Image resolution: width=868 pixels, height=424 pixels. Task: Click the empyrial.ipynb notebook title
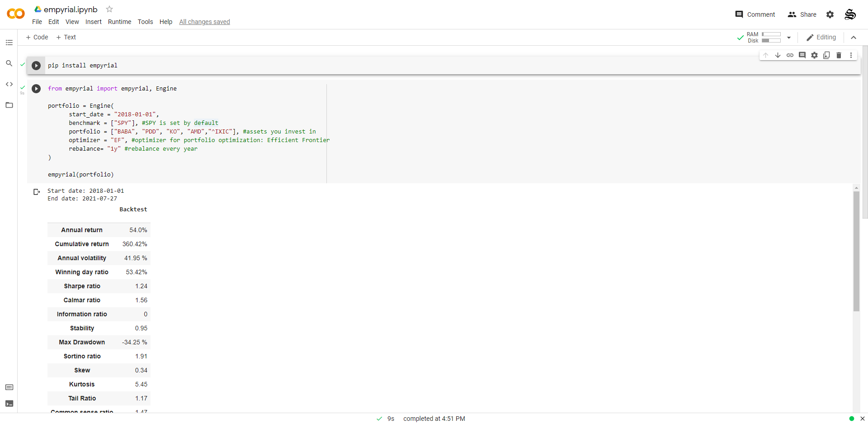pos(71,10)
